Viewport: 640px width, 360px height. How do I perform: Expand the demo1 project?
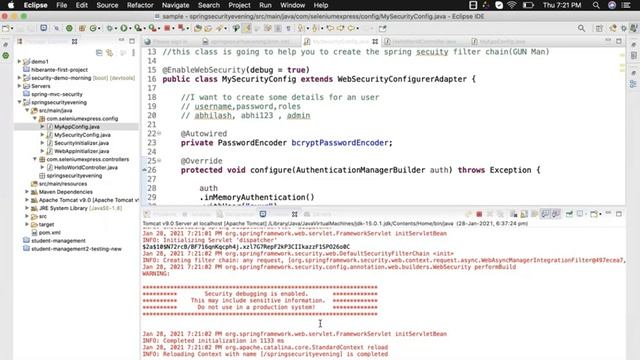pyautogui.click(x=19, y=61)
